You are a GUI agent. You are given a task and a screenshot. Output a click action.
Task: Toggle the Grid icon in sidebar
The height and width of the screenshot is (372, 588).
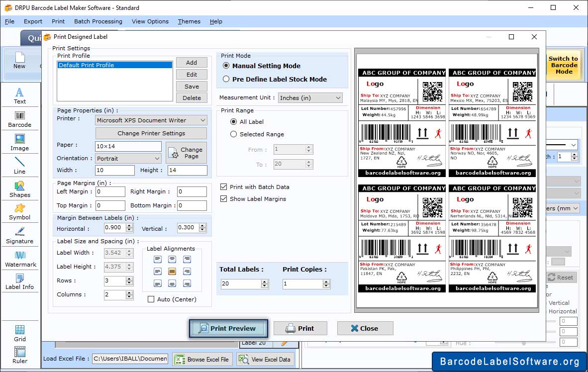coord(19,333)
